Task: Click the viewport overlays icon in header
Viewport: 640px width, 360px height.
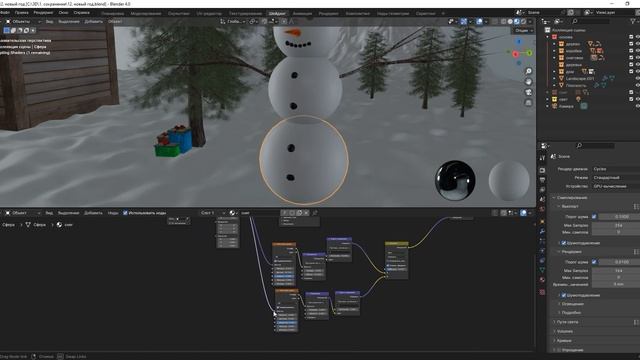Action: (480, 21)
